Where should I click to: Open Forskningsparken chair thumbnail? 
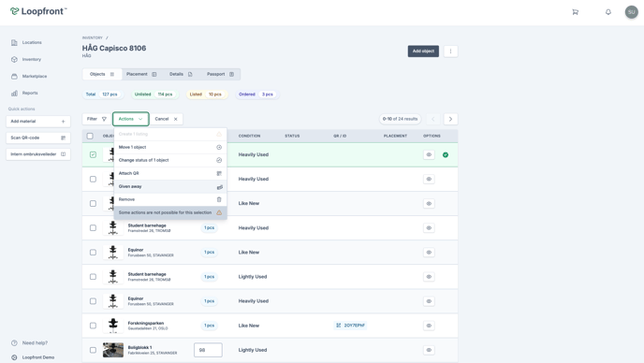pyautogui.click(x=113, y=326)
